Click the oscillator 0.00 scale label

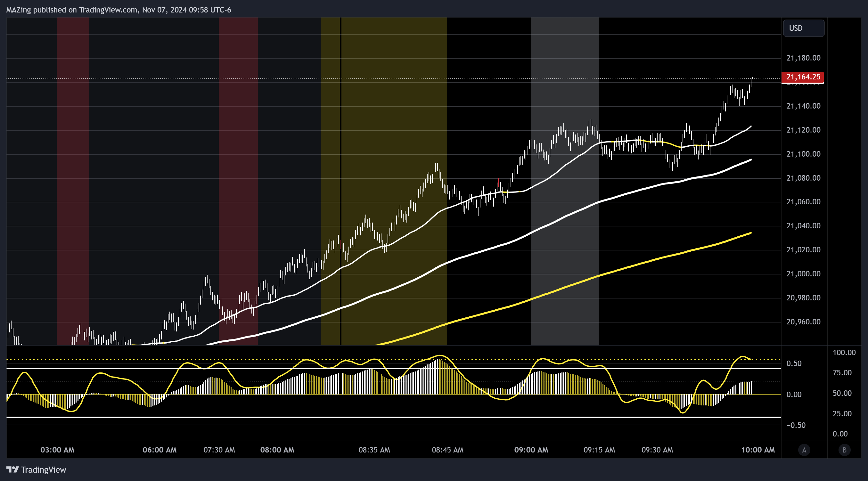coord(794,395)
